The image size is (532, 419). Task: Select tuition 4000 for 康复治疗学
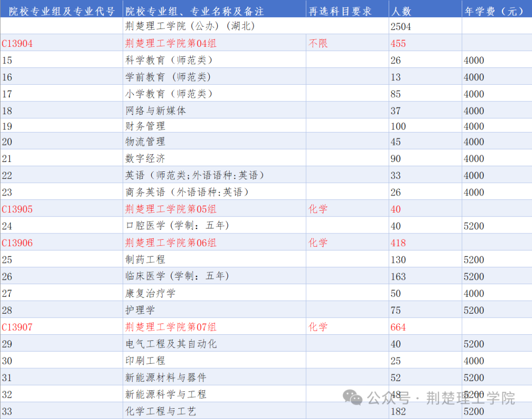[x=474, y=293]
